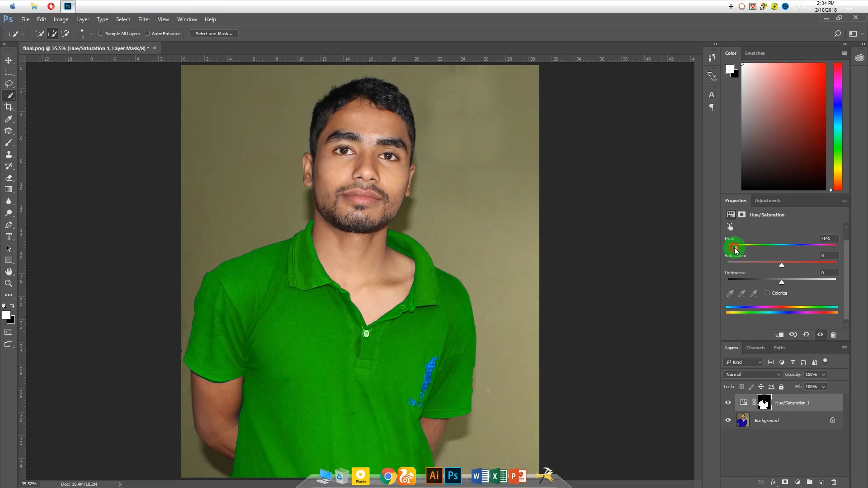Switch to the Adjustments panel tab
Viewport: 868px width, 488px height.
(768, 200)
